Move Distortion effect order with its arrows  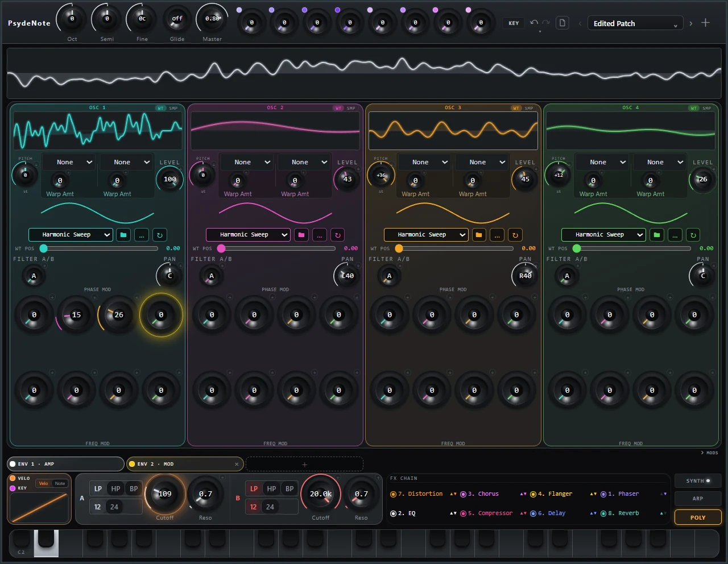[x=453, y=494]
